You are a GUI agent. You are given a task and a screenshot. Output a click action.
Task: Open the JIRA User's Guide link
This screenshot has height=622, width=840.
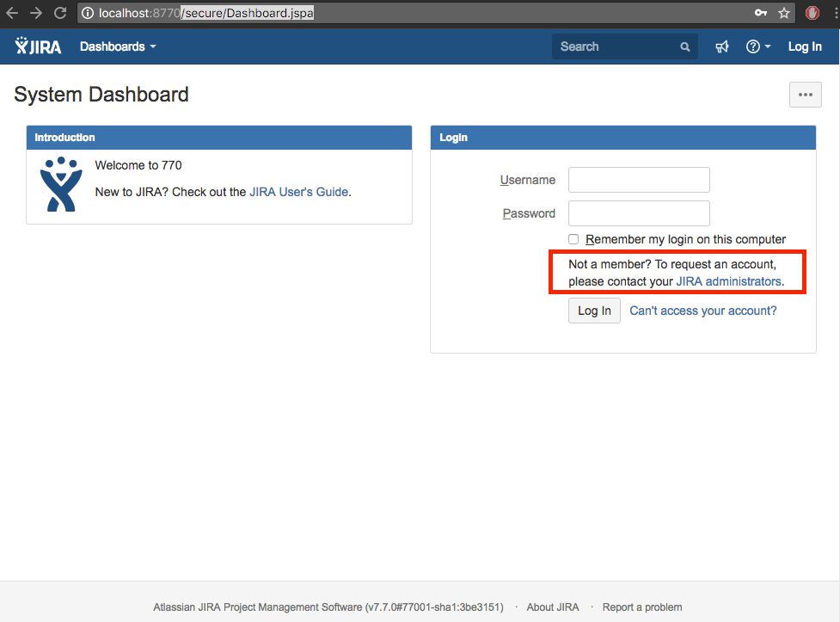click(x=299, y=192)
